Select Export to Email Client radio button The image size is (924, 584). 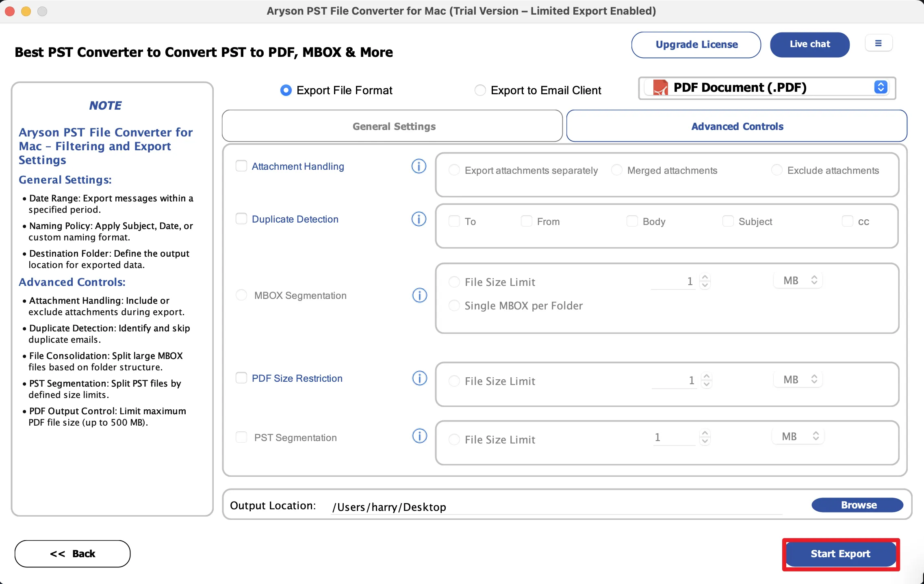480,90
